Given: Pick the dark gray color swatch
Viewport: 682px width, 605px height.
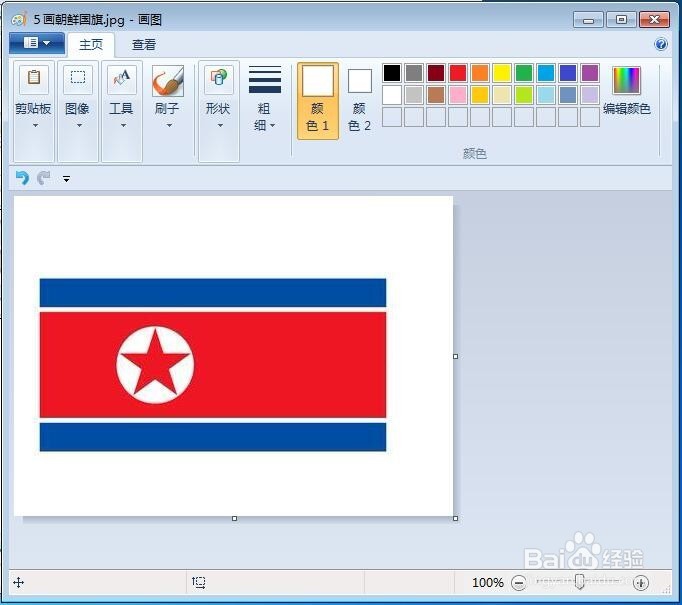Looking at the screenshot, I should 414,73.
